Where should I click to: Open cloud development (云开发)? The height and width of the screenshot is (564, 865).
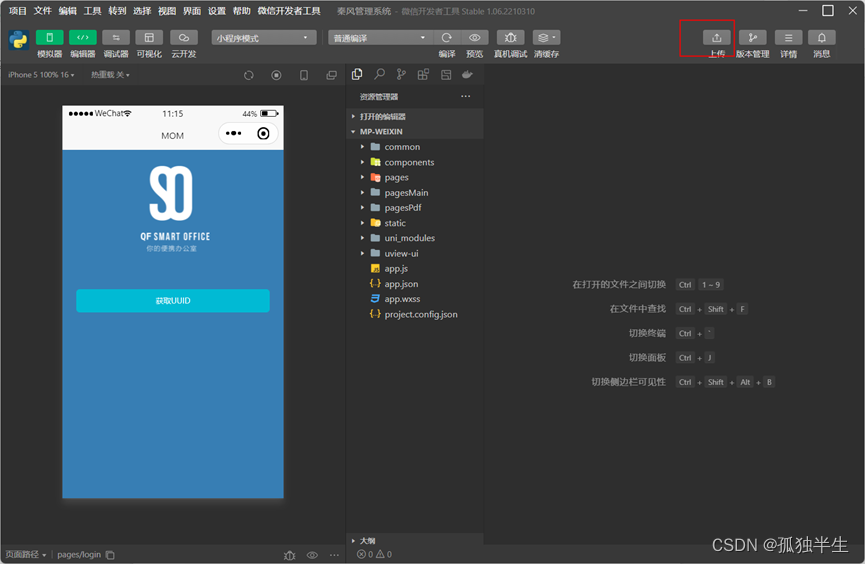click(184, 38)
